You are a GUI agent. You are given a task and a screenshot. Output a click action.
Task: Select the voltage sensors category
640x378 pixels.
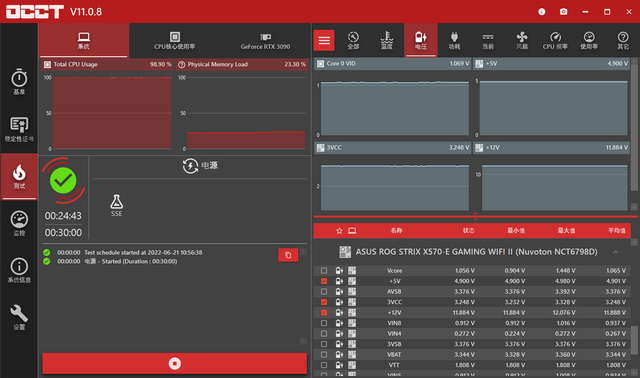[420, 40]
